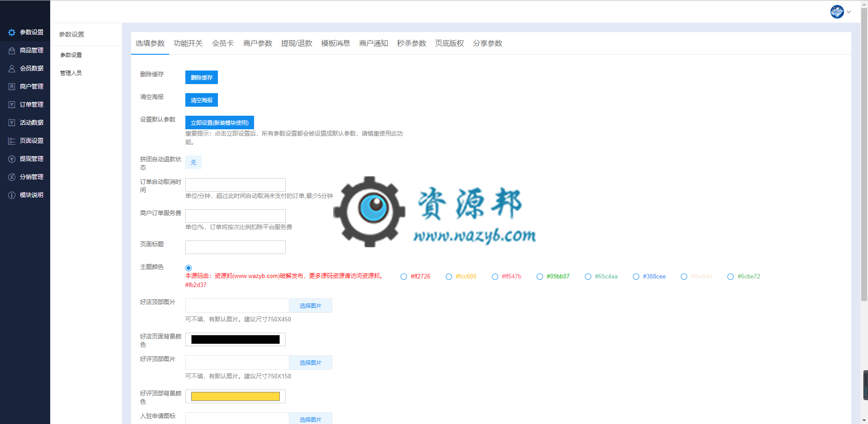Select the #ff547b theme color radio
Image resolution: width=868 pixels, height=424 pixels.
(x=495, y=277)
